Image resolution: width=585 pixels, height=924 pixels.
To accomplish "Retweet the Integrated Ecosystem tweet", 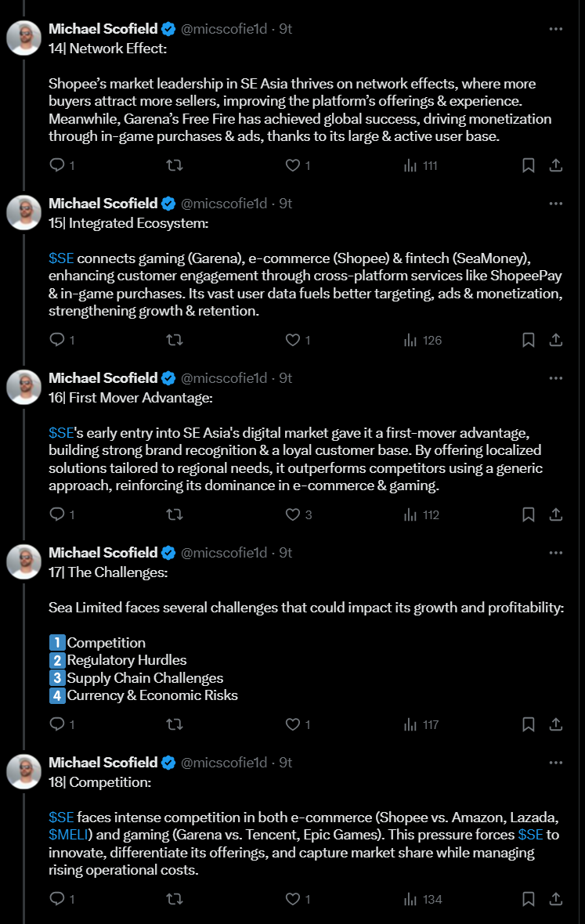I will (x=175, y=340).
